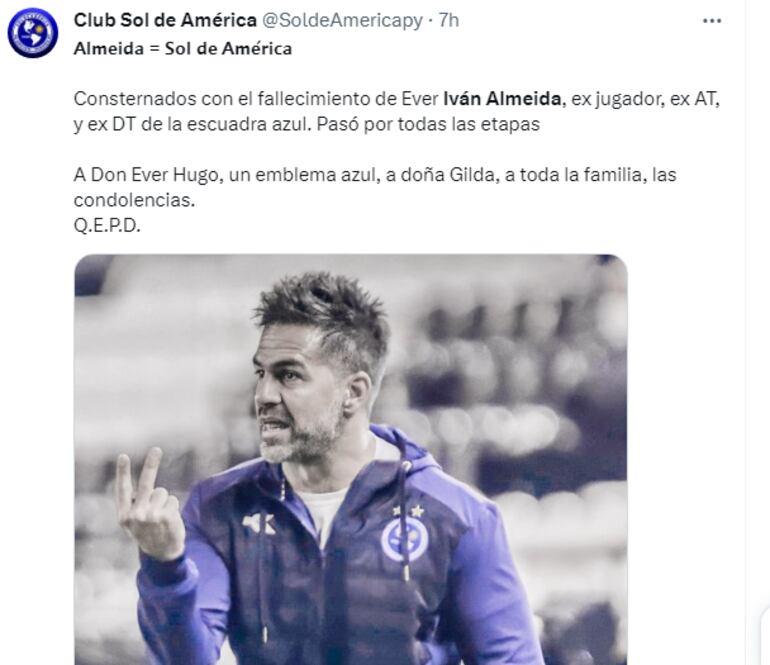
Task: Enlarge the attached coach photo
Action: tap(351, 460)
